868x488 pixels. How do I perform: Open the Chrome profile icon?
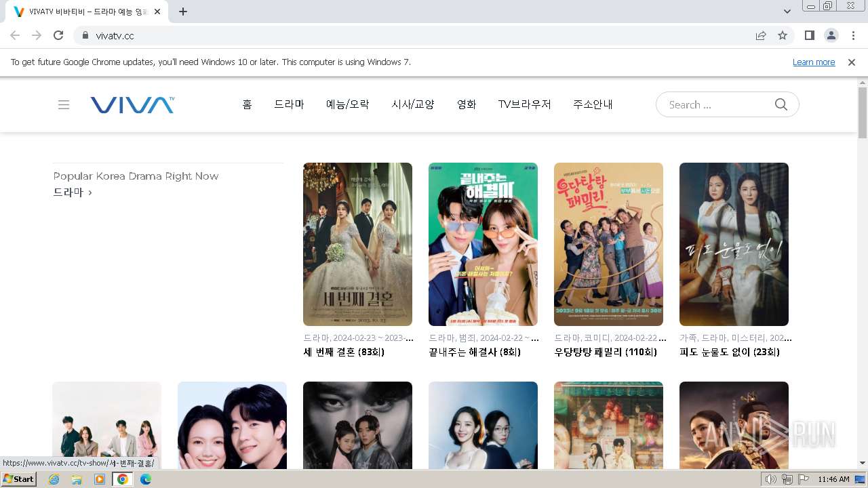[x=831, y=35]
